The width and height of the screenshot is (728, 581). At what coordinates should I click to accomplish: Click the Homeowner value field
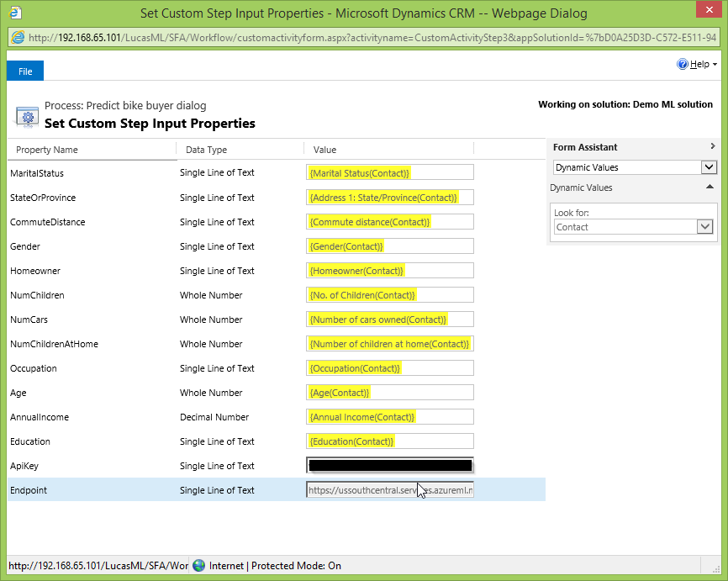390,270
